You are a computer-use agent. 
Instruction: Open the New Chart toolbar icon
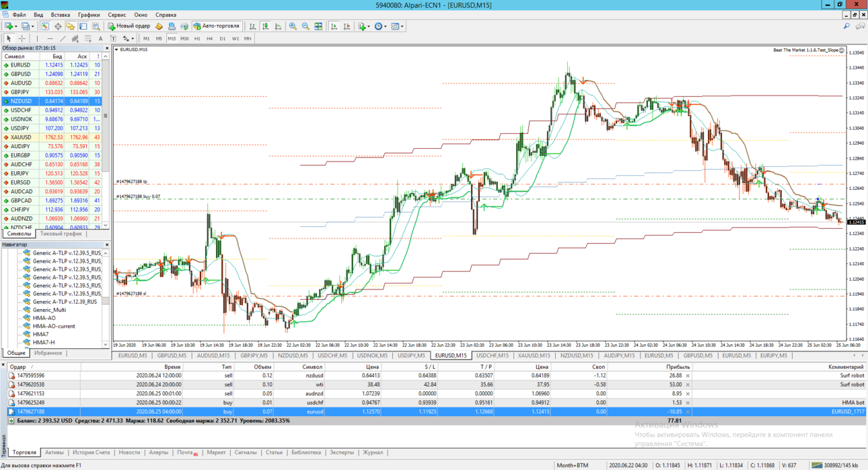9,26
